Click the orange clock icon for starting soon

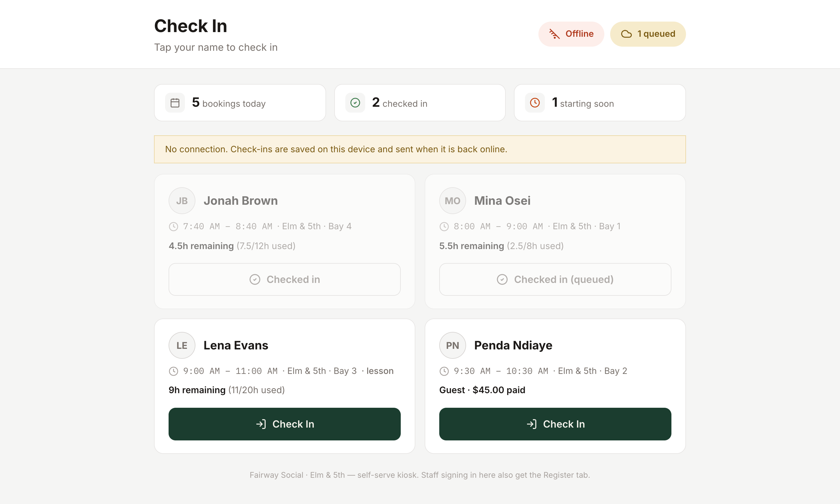(535, 103)
